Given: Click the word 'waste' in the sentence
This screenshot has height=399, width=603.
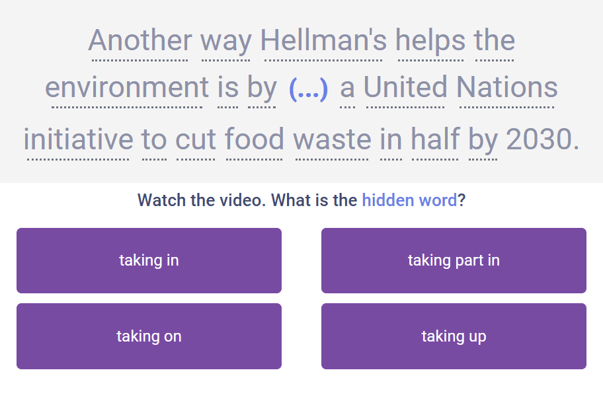Looking at the screenshot, I should 332,140.
